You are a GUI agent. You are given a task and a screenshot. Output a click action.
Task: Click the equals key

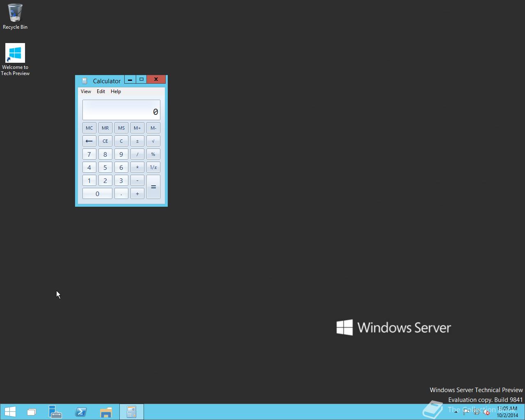[153, 187]
